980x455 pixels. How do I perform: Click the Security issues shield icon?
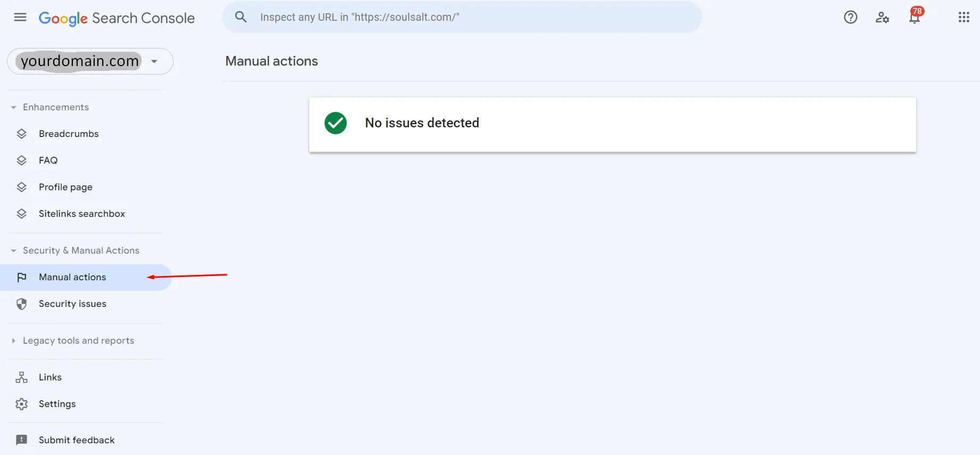pyautogui.click(x=21, y=304)
